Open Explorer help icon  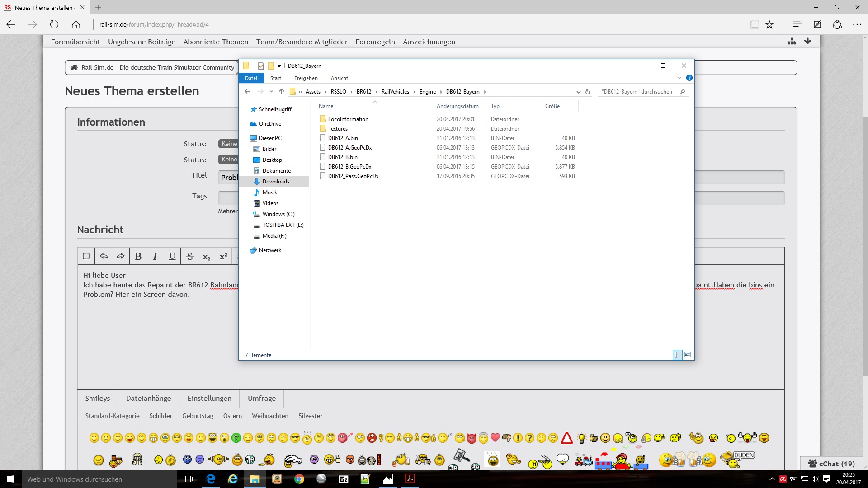click(x=689, y=78)
